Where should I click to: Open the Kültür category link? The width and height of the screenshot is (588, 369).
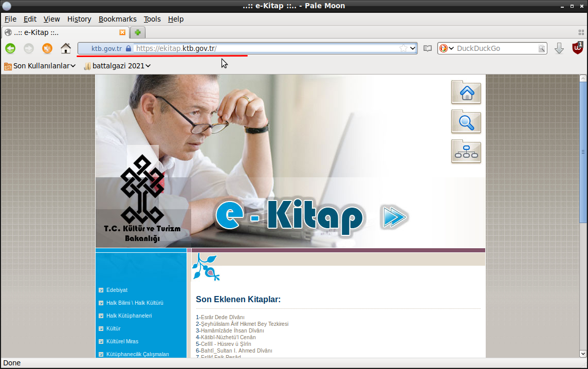point(113,328)
